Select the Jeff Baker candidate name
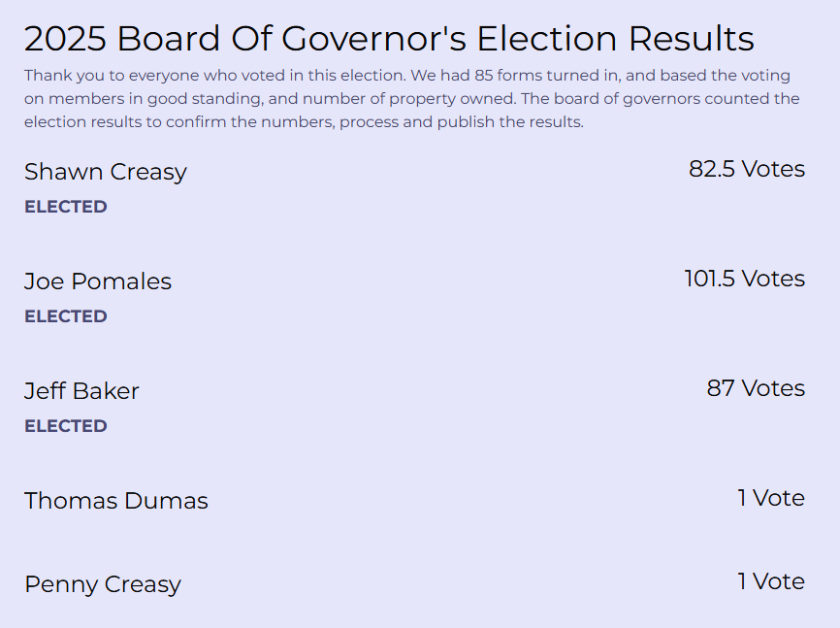 pyautogui.click(x=81, y=391)
